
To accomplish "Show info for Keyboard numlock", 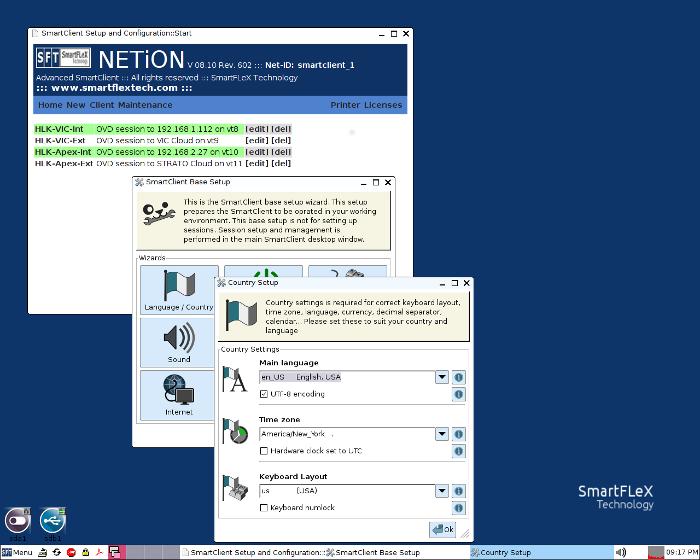I will (458, 508).
